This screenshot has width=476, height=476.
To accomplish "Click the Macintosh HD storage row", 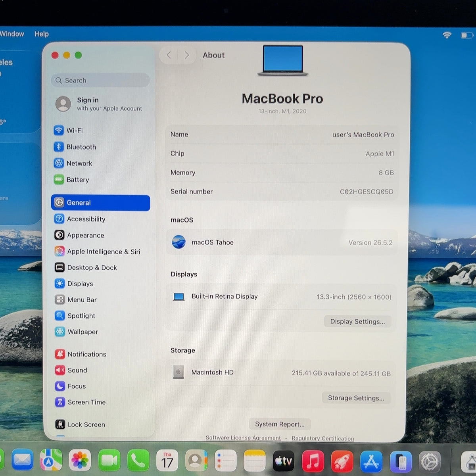I will tap(281, 373).
